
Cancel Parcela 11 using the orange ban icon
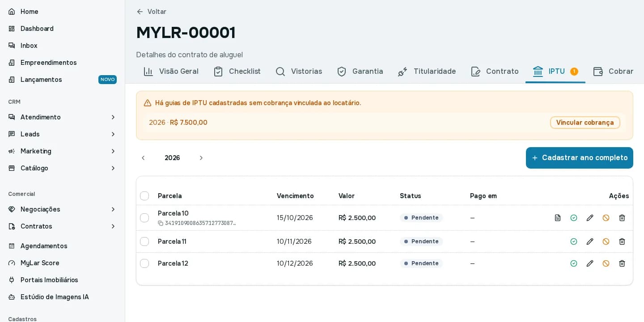click(x=606, y=241)
